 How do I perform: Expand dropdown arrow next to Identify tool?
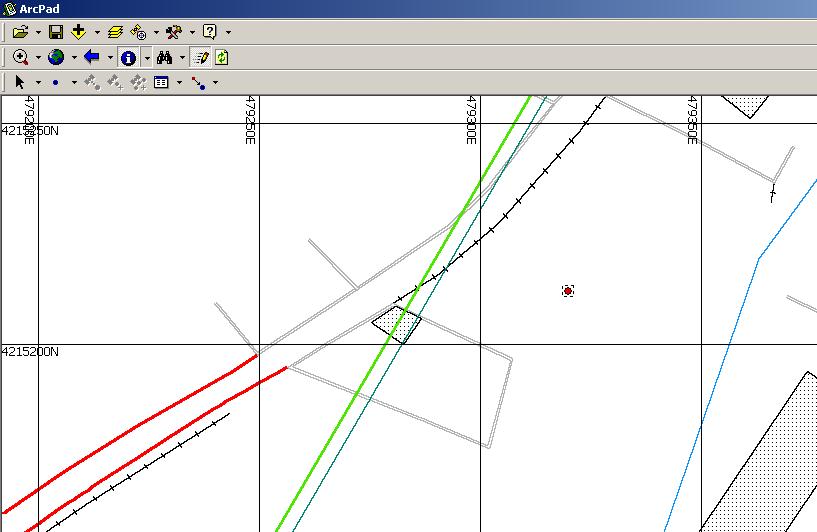click(x=147, y=57)
